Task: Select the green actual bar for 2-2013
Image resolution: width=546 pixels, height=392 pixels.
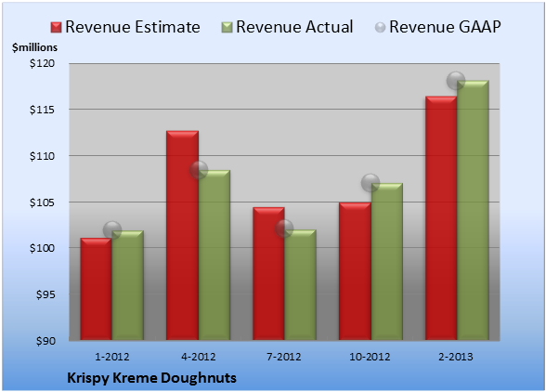Action: pyautogui.click(x=474, y=210)
